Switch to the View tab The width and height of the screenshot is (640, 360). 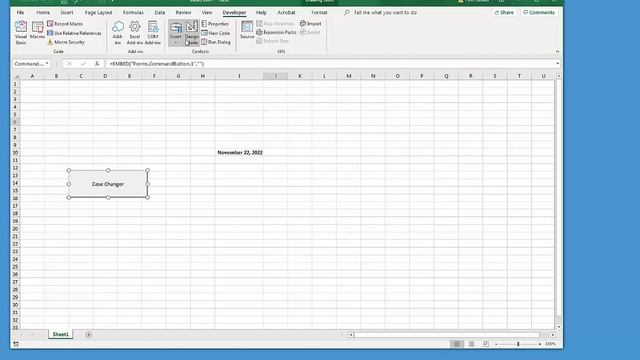pos(207,12)
